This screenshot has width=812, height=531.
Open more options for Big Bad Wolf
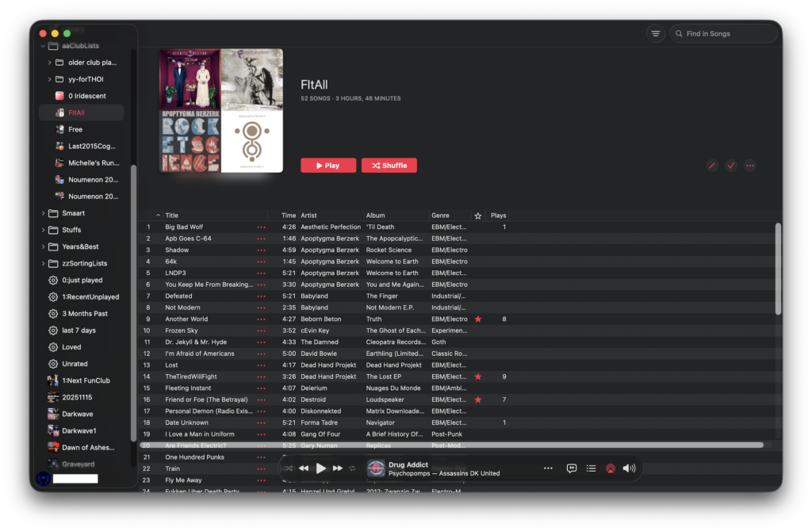point(261,227)
